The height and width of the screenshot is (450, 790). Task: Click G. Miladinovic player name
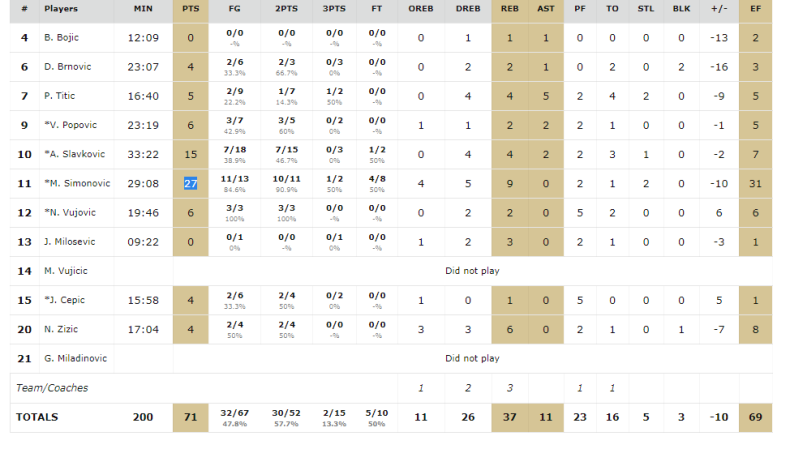(x=75, y=358)
